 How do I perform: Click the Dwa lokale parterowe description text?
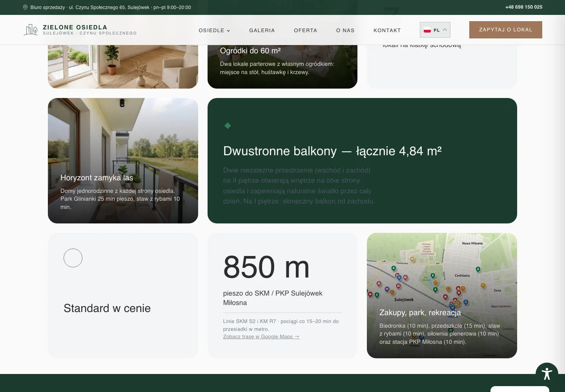(x=277, y=68)
